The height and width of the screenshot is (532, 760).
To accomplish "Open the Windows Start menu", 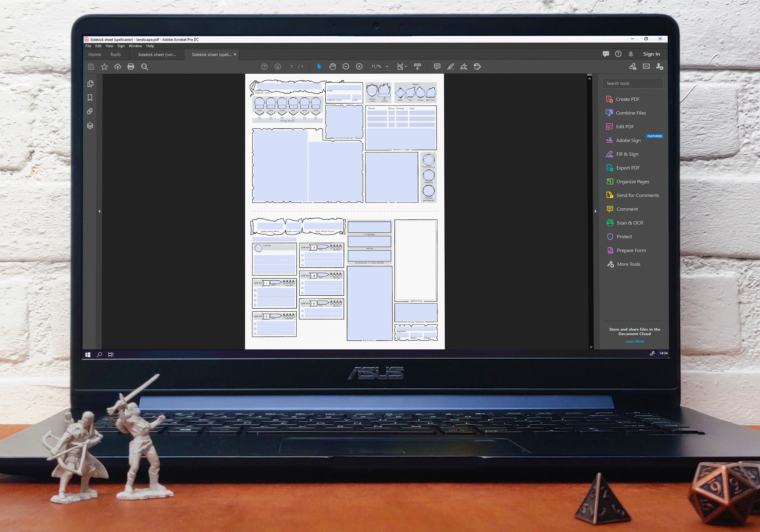I will point(88,355).
